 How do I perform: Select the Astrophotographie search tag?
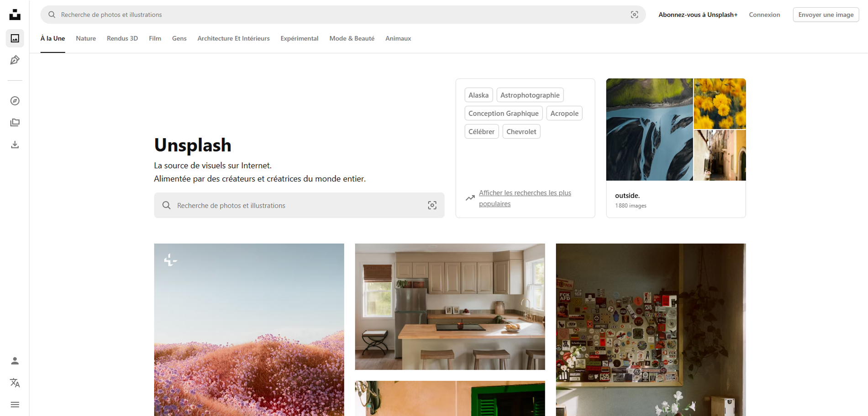tap(530, 95)
